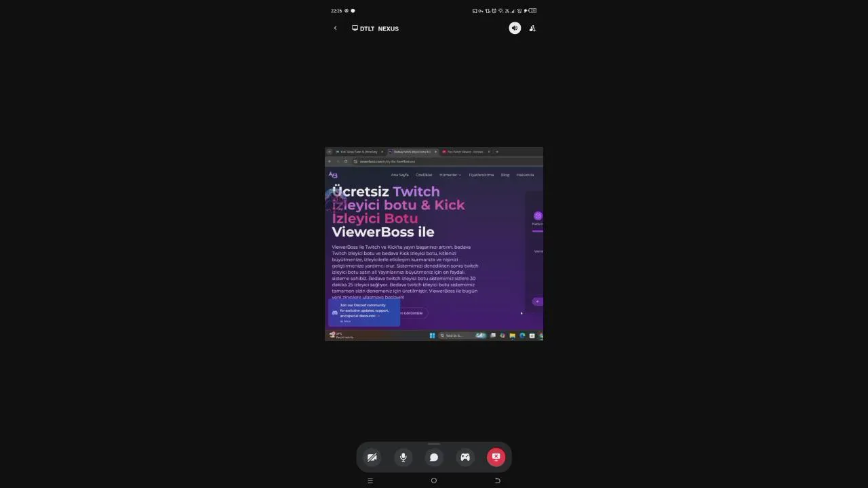Open File Explorer on streamed taskbar
This screenshot has width=868, height=488.
(x=512, y=335)
